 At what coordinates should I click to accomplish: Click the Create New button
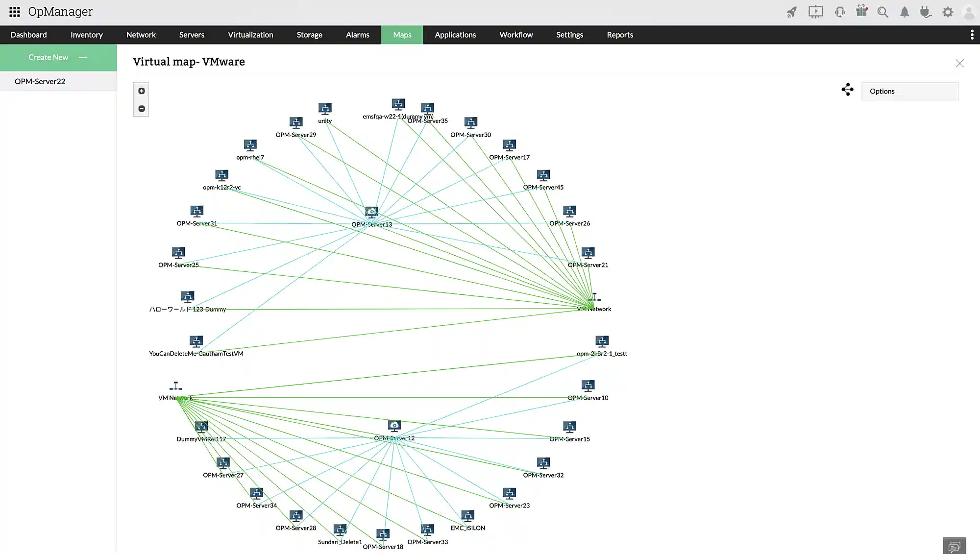[58, 57]
